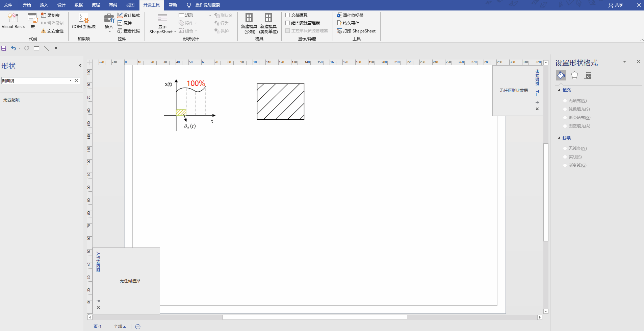Open 事件监视器 event monitor
This screenshot has height=331, width=644.
pos(350,15)
